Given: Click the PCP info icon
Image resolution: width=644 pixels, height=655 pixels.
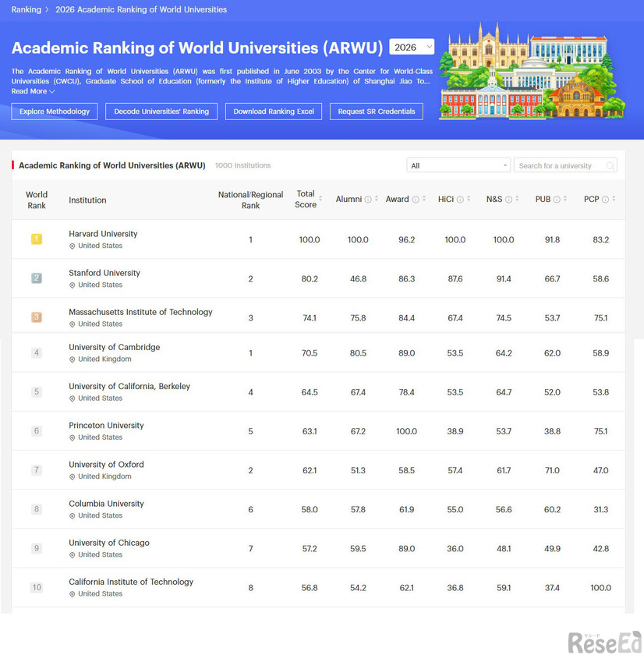Looking at the screenshot, I should 605,200.
